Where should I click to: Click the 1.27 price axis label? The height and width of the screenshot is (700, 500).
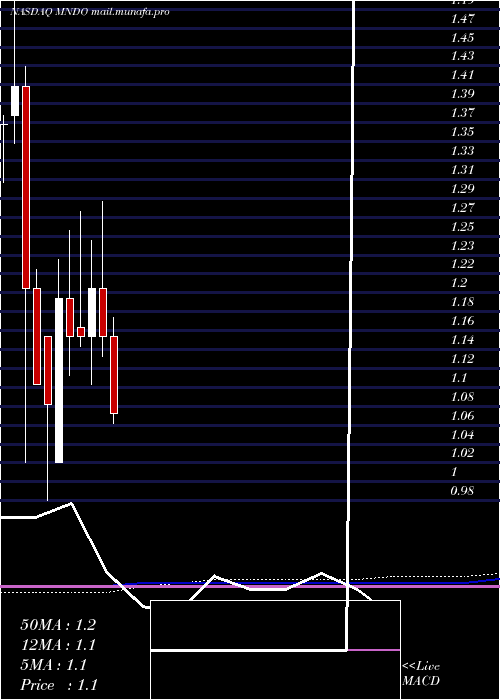pyautogui.click(x=462, y=208)
